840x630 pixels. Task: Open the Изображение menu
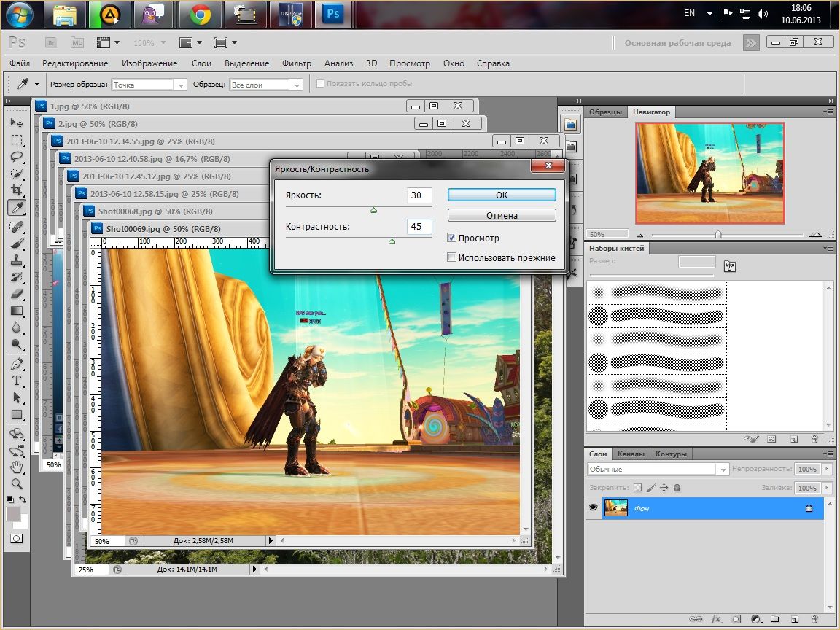(149, 63)
